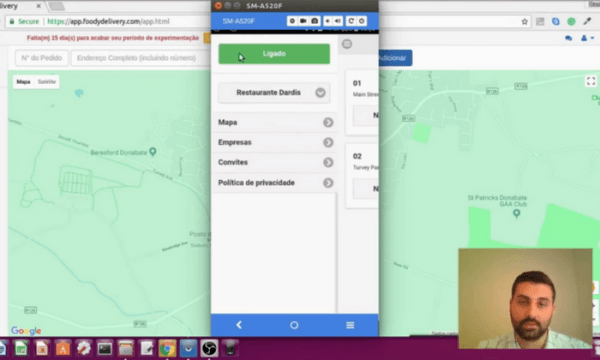Viewport: 600px width, 360px height.
Task: Open the user account dropdown
Action: (x=587, y=38)
